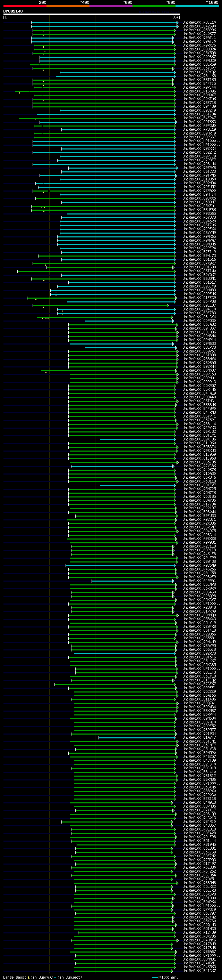Select hit UniRef100_Q9ZRY8
This screenshot has width=222, height=980.
point(199,168)
